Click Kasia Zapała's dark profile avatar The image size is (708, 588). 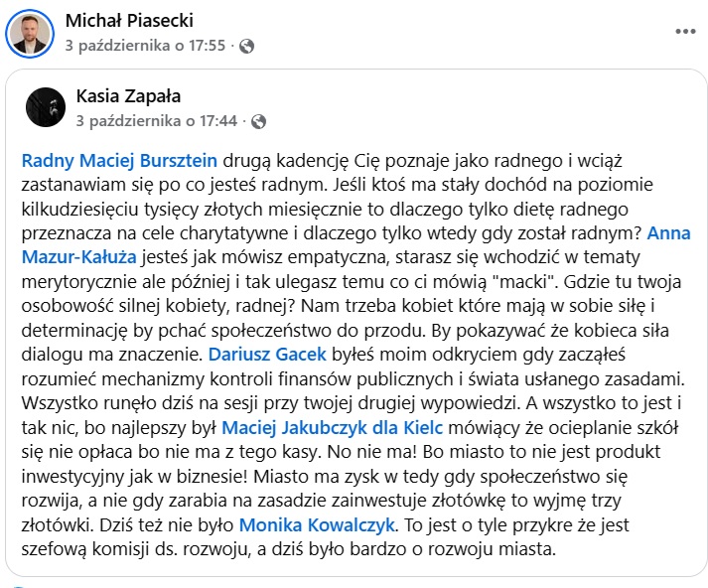click(x=46, y=107)
